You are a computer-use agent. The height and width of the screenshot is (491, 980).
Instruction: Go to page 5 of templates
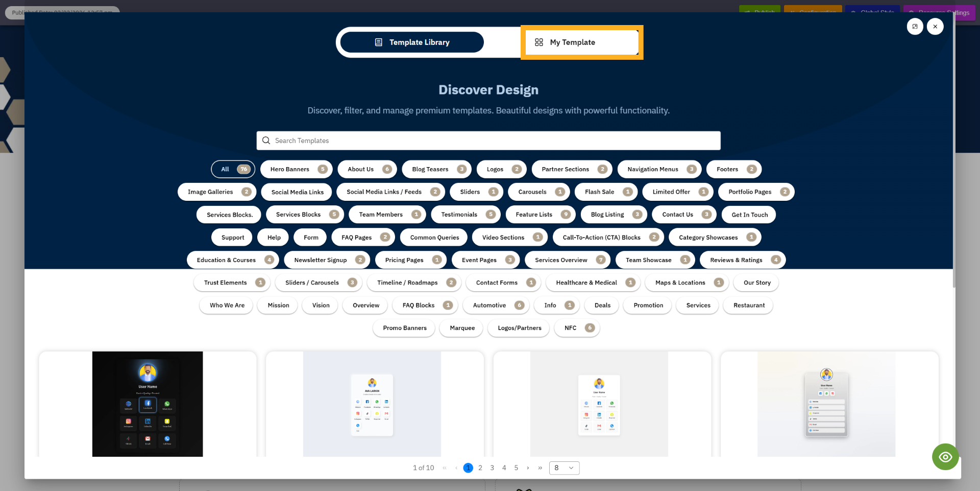click(516, 468)
